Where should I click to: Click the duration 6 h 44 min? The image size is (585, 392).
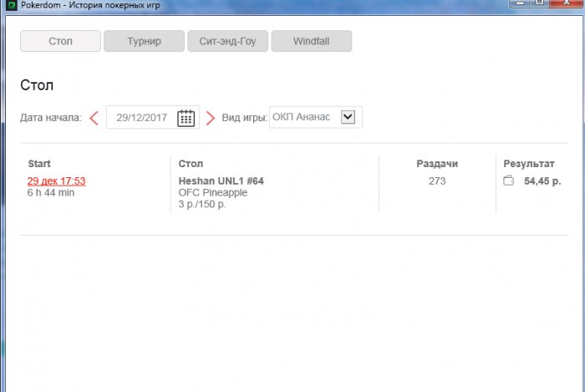[x=51, y=192]
